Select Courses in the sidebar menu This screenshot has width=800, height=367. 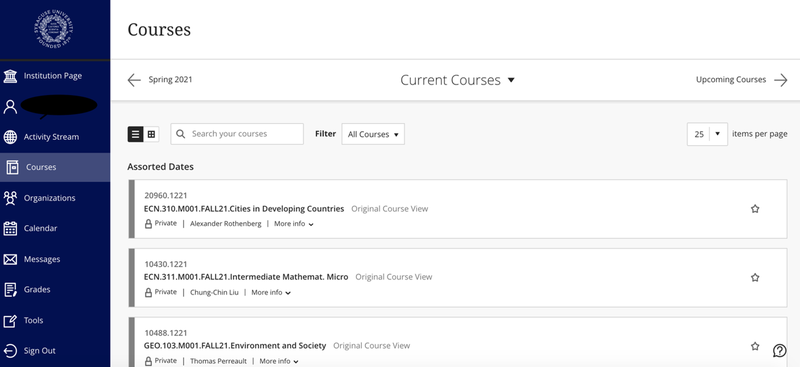click(x=55, y=167)
